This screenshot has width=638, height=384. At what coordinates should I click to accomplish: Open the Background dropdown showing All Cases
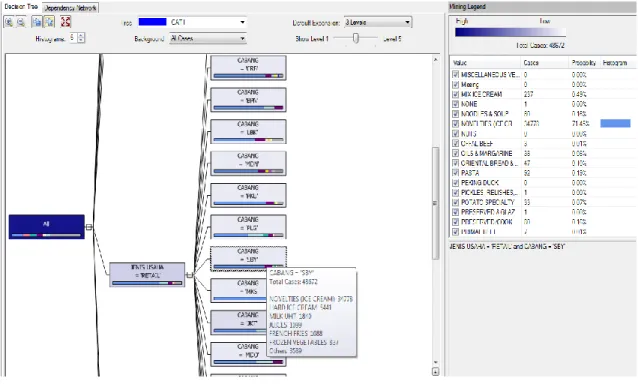coord(208,39)
